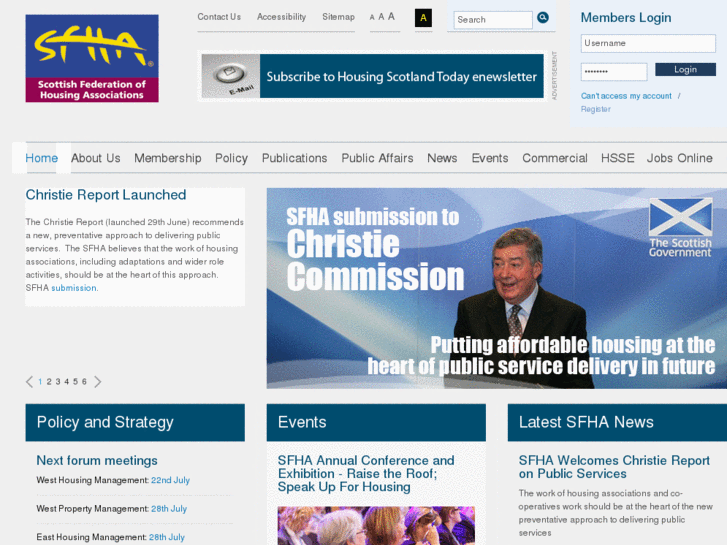This screenshot has height=545, width=727.
Task: Open the HSSE menu
Action: 618,158
